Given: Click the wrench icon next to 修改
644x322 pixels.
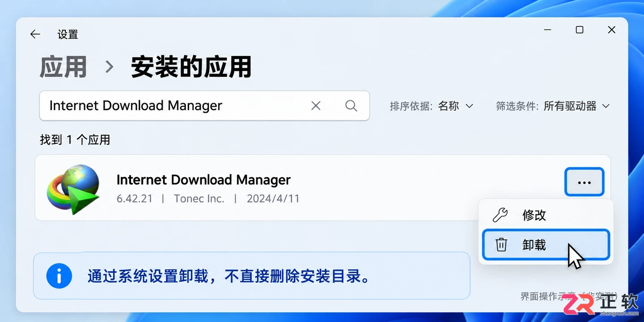Looking at the screenshot, I should pyautogui.click(x=500, y=215).
